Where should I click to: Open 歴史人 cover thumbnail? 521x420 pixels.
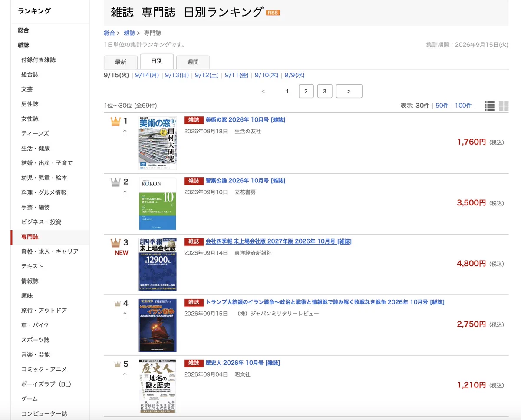pos(158,386)
